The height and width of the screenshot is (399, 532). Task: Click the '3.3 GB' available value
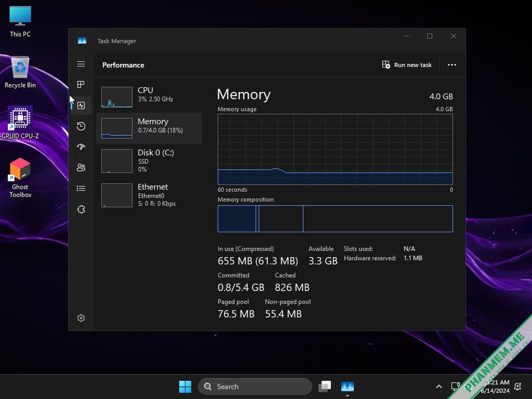coord(323,261)
